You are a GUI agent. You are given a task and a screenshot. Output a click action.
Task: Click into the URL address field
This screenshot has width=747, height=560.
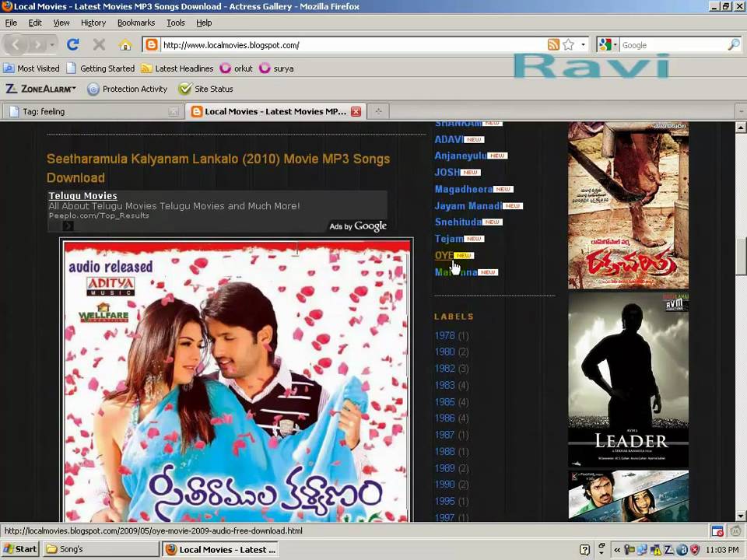click(x=342, y=45)
